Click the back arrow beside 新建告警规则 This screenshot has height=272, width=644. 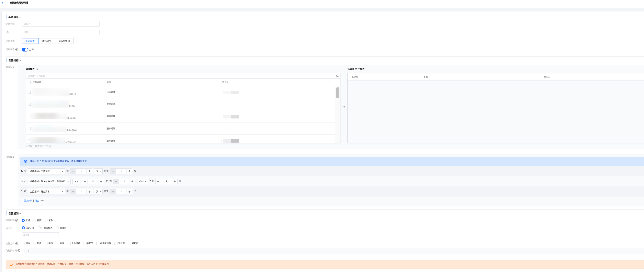coord(4,3)
